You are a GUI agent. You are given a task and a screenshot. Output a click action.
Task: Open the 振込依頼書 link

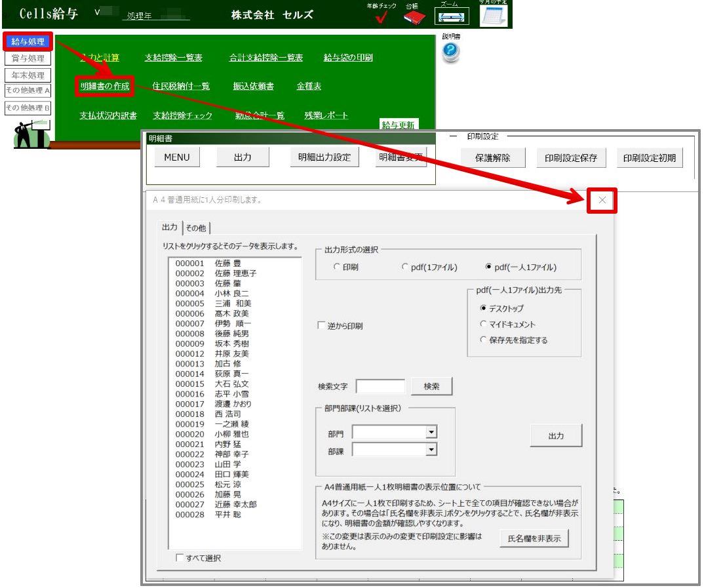click(254, 87)
